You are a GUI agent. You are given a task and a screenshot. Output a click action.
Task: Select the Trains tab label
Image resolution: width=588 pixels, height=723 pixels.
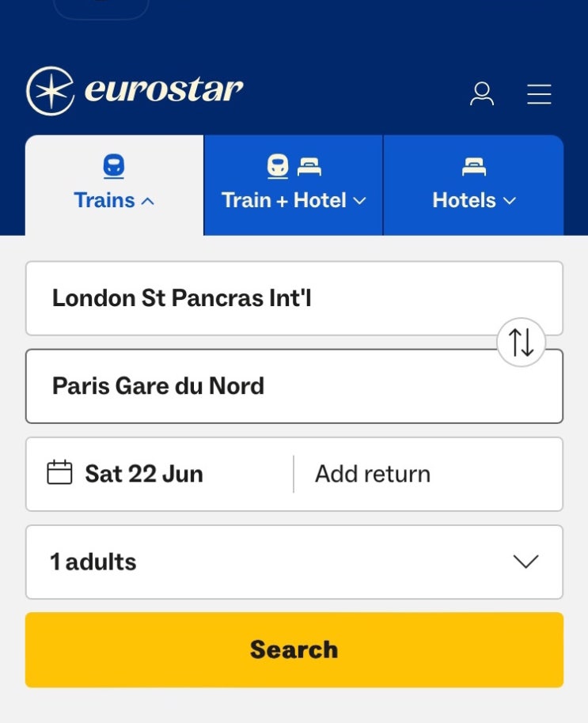tap(104, 200)
